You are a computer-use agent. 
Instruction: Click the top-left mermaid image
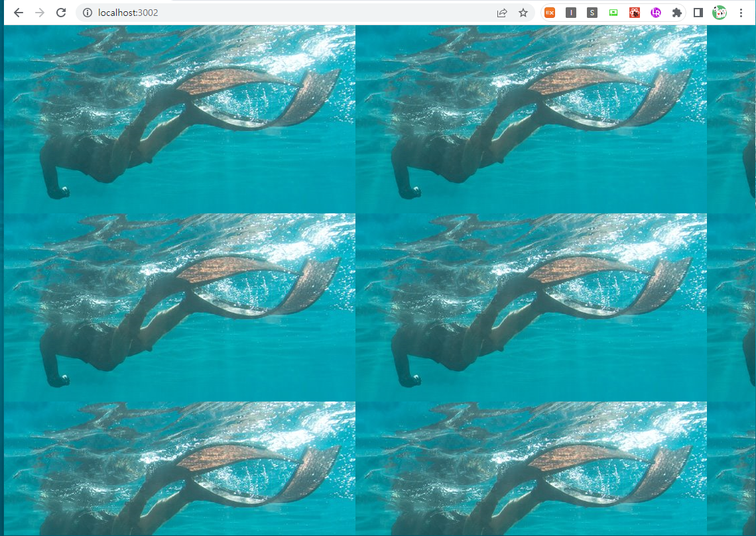coord(180,119)
